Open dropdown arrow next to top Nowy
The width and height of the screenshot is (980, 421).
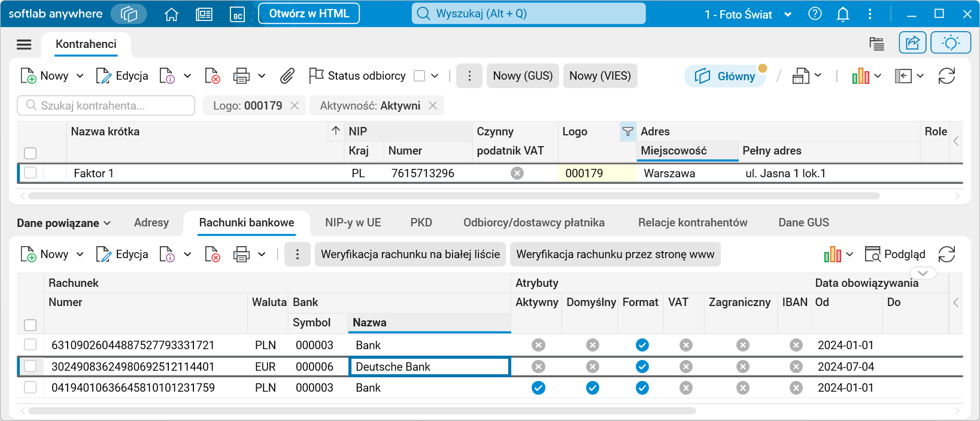click(80, 76)
